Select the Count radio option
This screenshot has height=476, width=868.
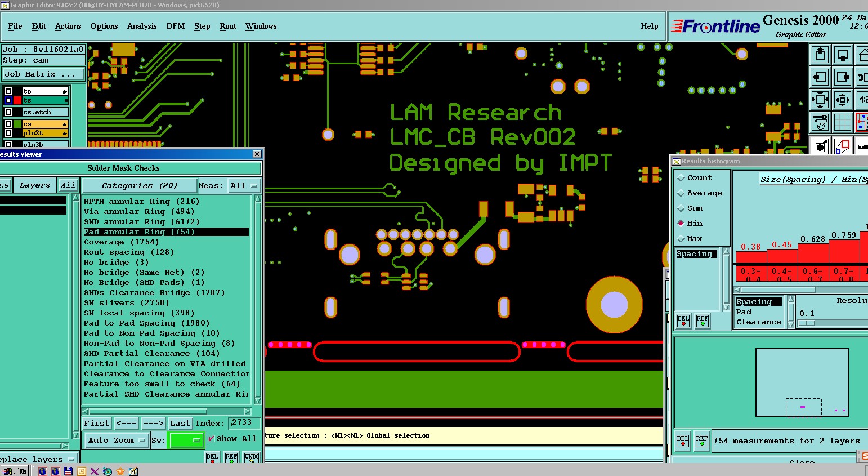point(695,177)
